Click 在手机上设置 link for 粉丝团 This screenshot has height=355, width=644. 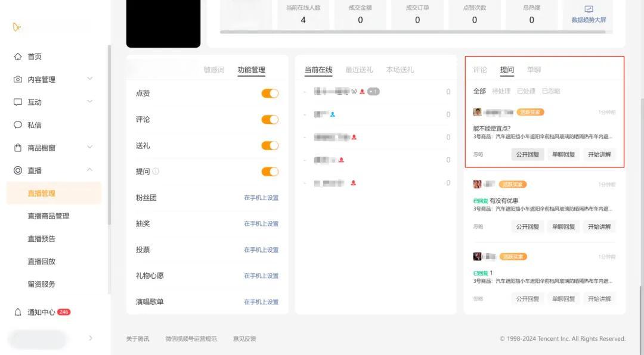click(261, 198)
